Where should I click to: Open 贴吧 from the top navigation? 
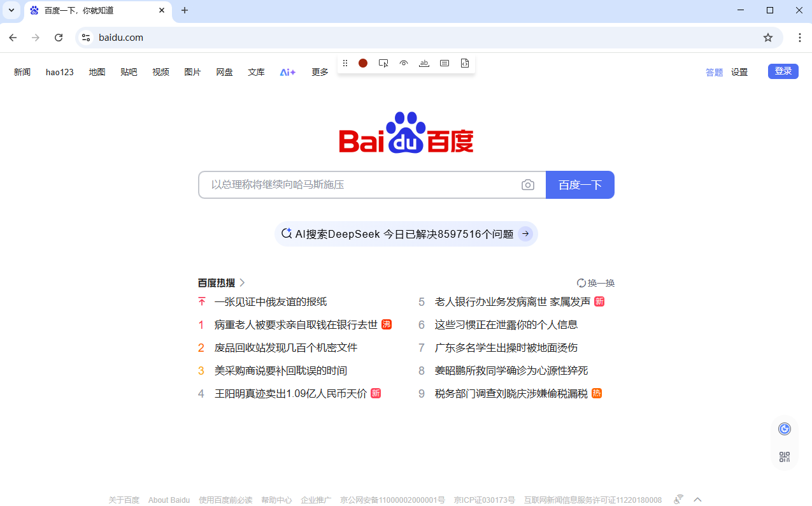(x=129, y=72)
